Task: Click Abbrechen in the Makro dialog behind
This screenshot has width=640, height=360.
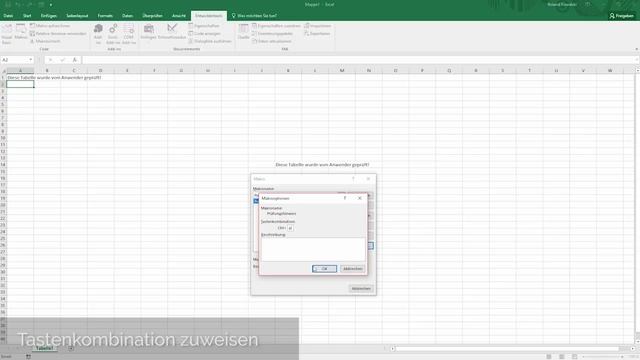Action: pyautogui.click(x=361, y=289)
